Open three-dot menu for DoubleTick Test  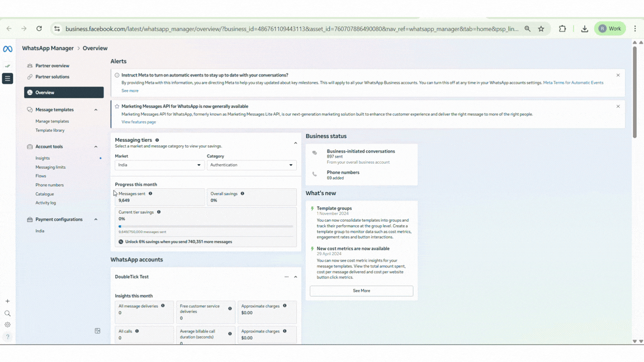[x=286, y=277]
